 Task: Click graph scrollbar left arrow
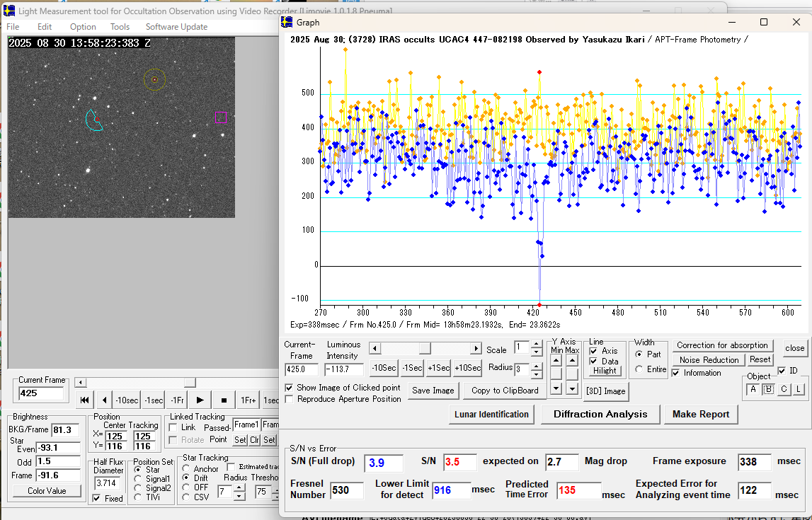[x=374, y=349]
